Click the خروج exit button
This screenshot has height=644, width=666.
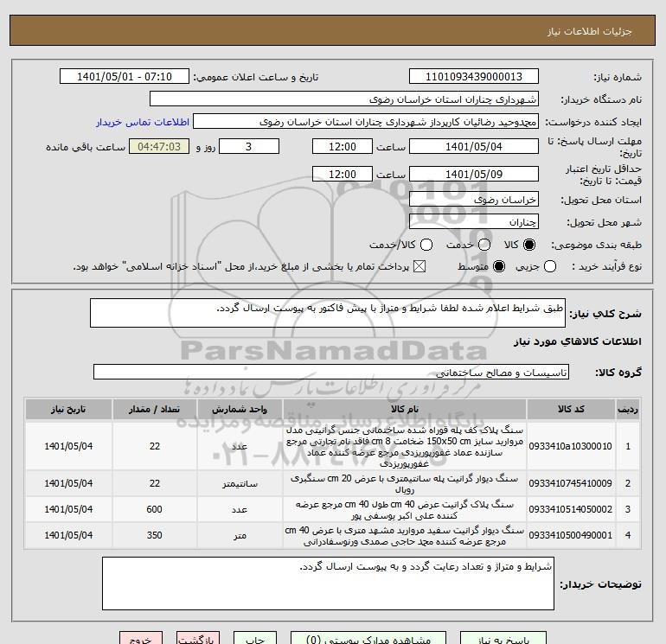tap(141, 638)
